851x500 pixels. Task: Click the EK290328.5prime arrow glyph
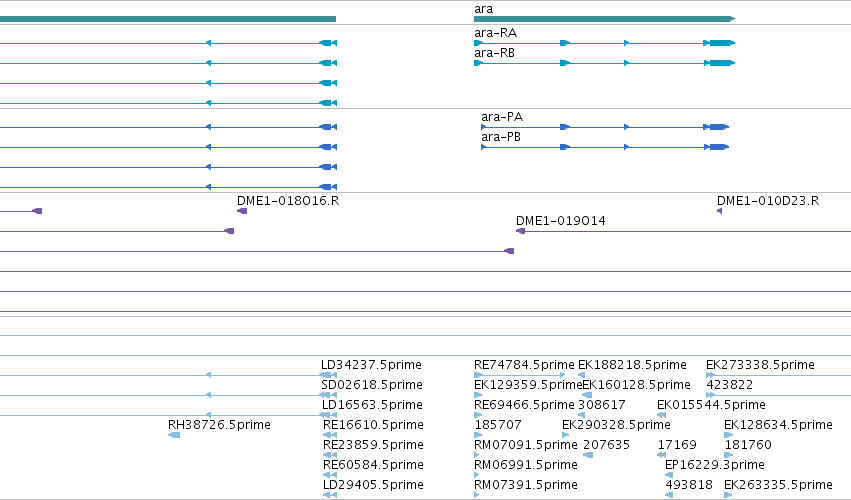(x=566, y=435)
